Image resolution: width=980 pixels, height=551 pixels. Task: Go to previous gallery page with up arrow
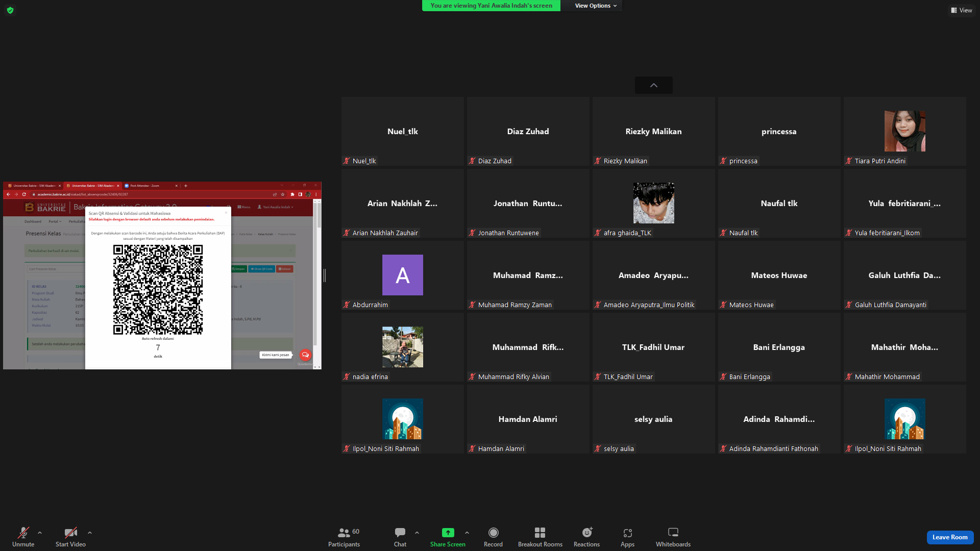pos(653,85)
